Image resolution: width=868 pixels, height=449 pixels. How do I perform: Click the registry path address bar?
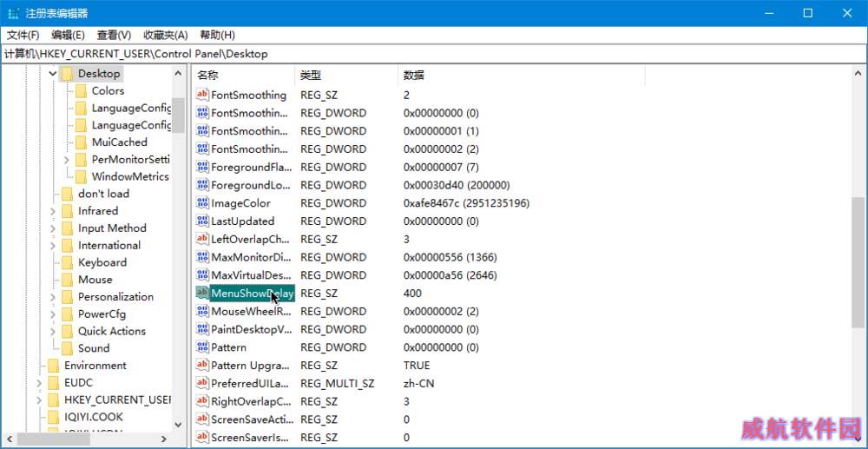[x=434, y=54]
